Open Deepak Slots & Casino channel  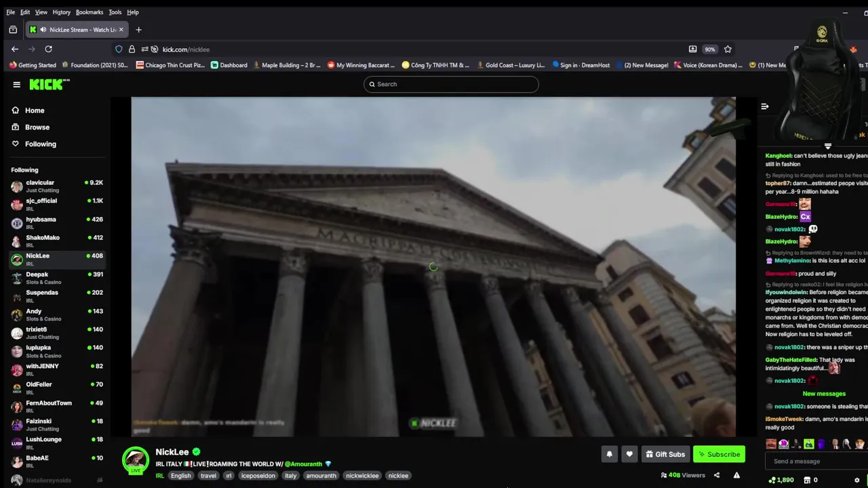[57, 277]
